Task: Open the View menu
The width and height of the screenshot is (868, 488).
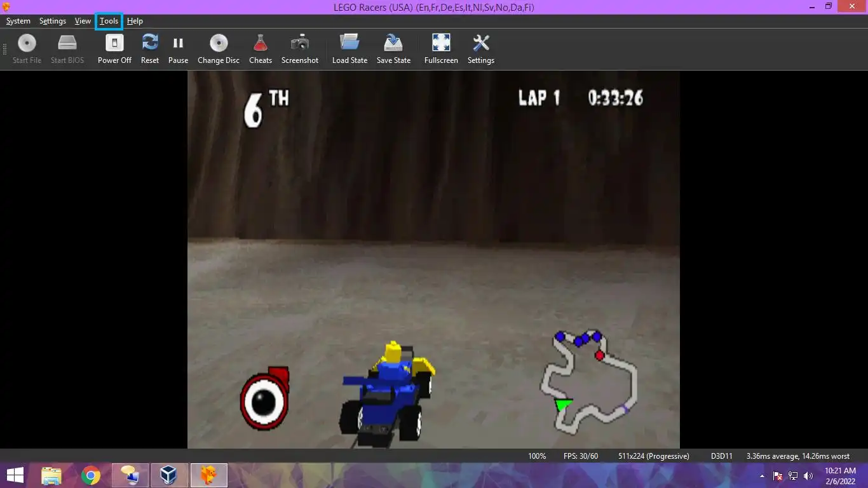Action: click(83, 21)
